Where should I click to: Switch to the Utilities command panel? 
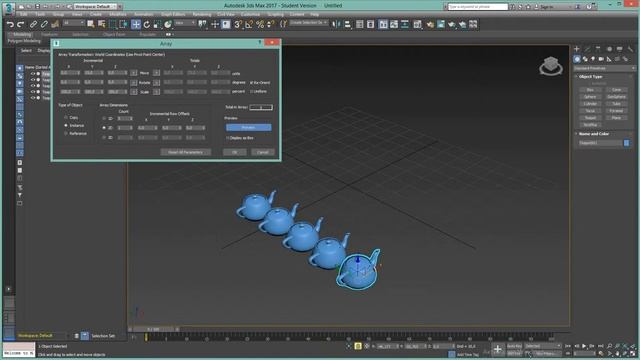pos(630,49)
